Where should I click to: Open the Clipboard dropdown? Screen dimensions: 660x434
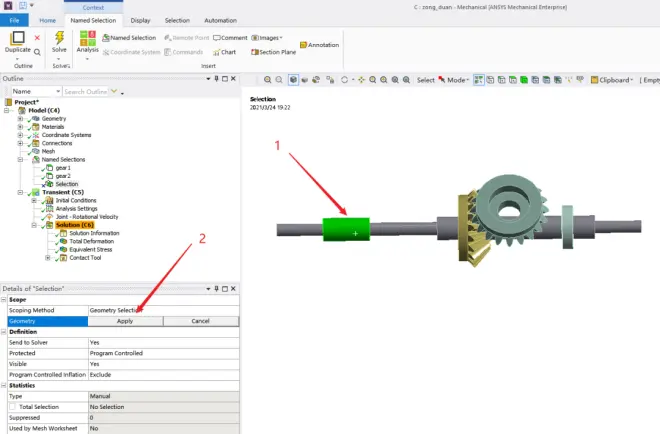[612, 80]
